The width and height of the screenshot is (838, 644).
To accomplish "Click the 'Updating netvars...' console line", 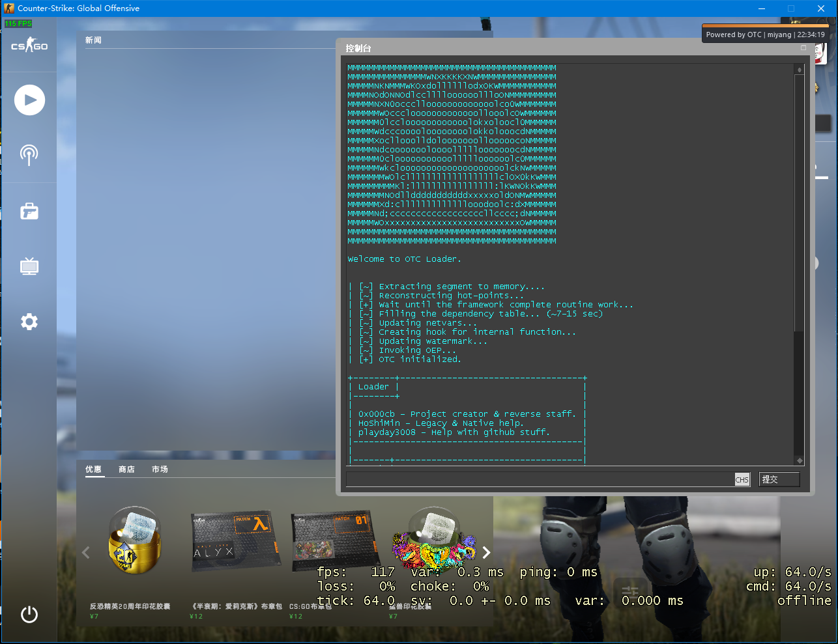I will (x=427, y=323).
